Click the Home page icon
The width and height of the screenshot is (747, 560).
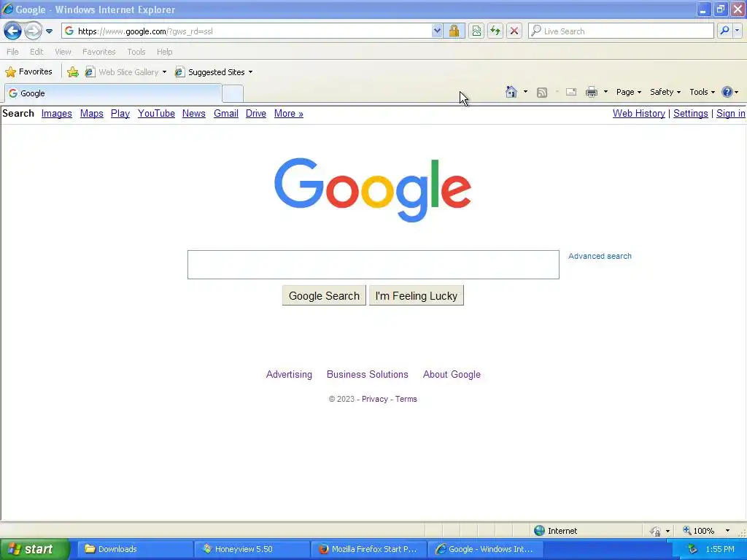[511, 92]
